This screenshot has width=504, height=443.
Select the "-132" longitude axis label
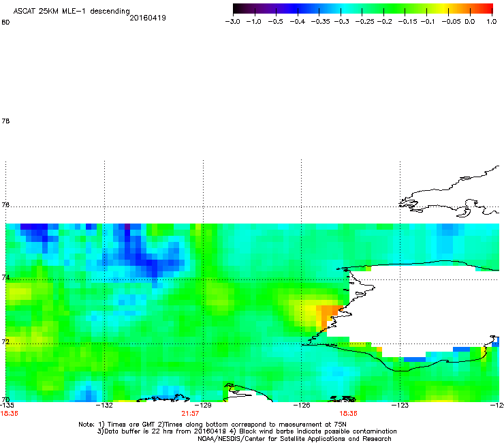[x=104, y=406]
